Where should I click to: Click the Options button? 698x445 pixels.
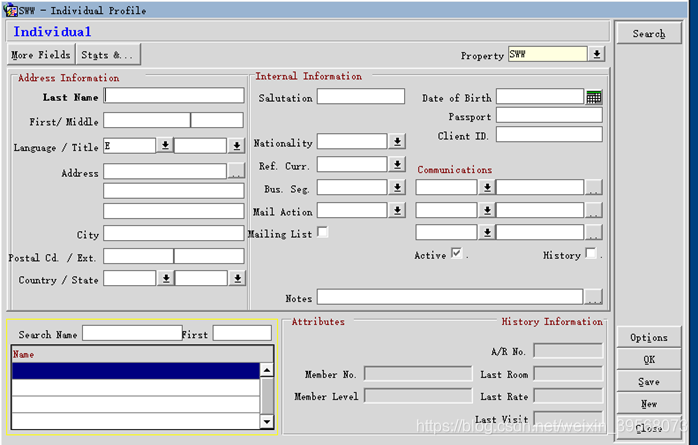tap(649, 337)
